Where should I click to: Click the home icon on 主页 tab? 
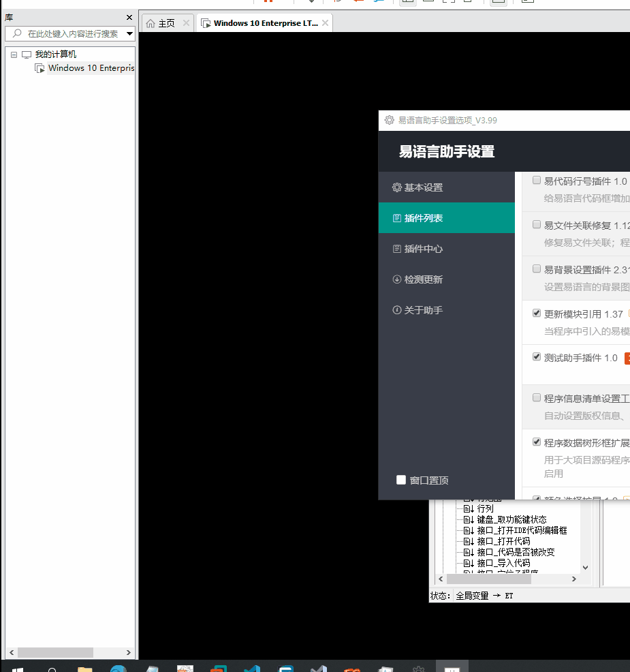tap(151, 23)
